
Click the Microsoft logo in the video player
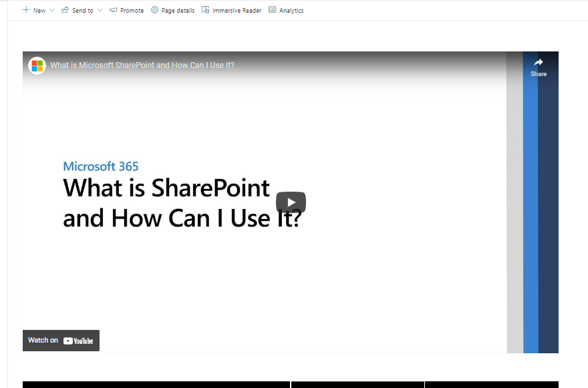click(x=37, y=65)
